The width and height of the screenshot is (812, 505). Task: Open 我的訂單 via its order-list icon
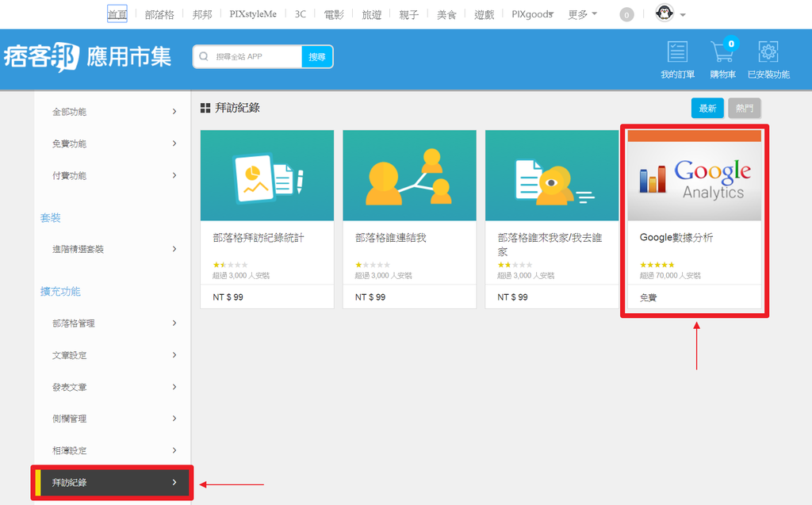click(676, 52)
